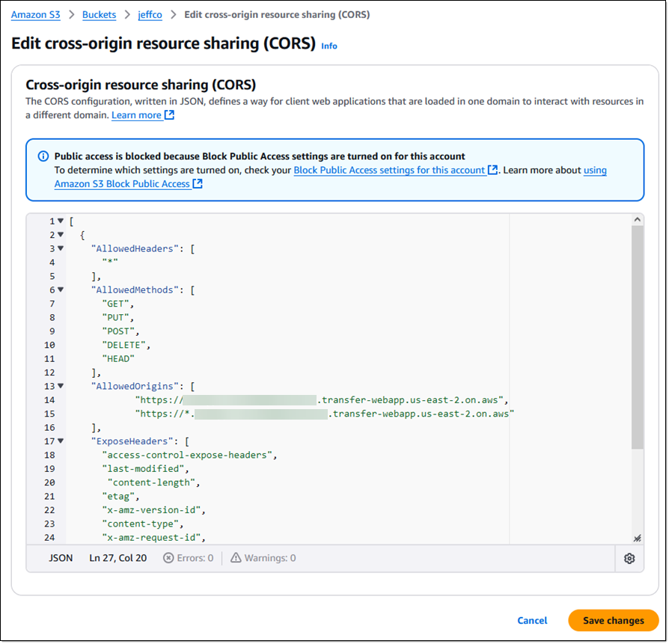Click "last-modified" value on line 19
The width and height of the screenshot is (669, 644).
(143, 469)
